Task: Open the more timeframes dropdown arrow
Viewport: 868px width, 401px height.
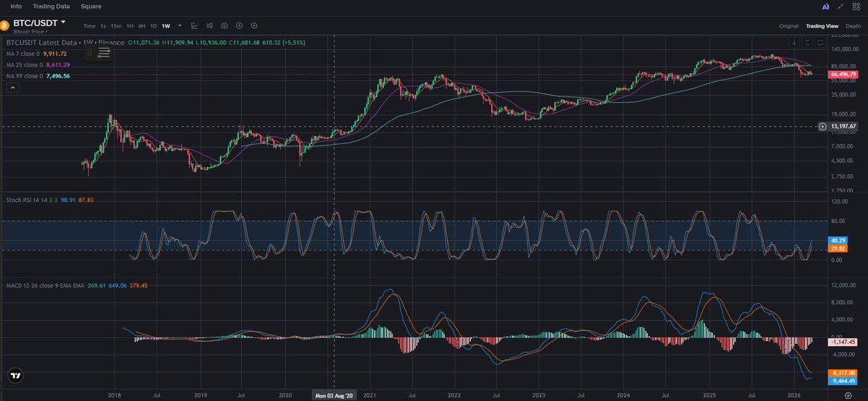Action: pyautogui.click(x=180, y=25)
